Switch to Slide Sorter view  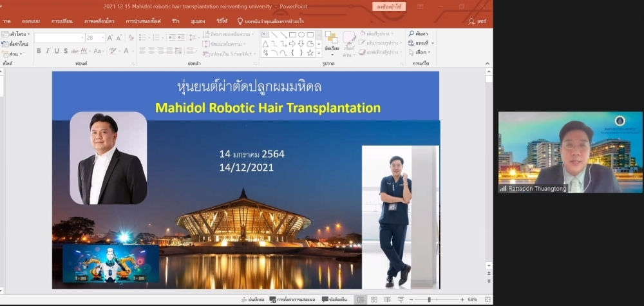pyautogui.click(x=374, y=300)
